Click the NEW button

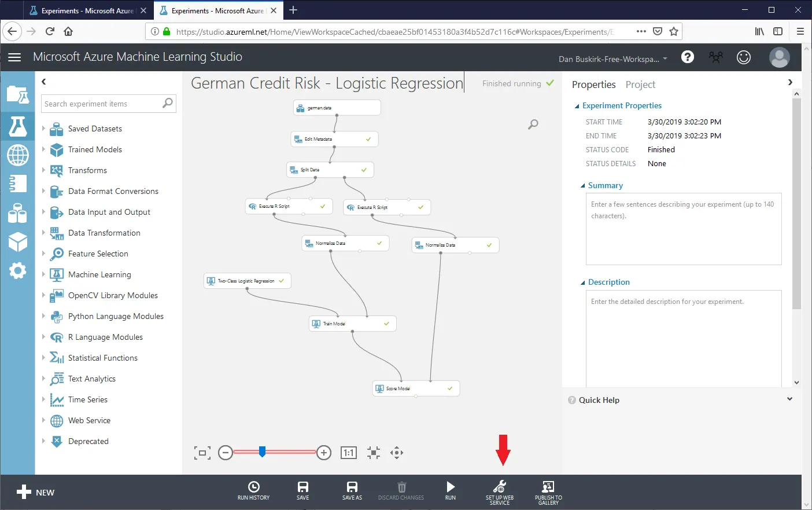click(x=35, y=493)
